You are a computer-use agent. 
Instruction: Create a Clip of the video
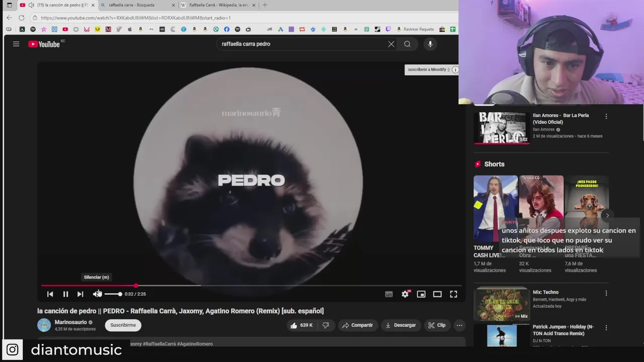(x=437, y=325)
